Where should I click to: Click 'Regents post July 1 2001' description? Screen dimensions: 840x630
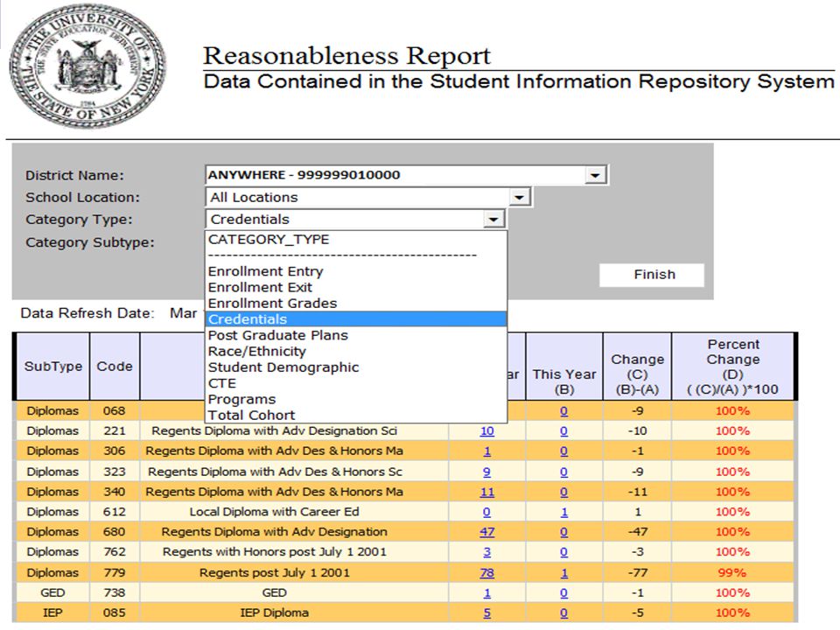274,572
